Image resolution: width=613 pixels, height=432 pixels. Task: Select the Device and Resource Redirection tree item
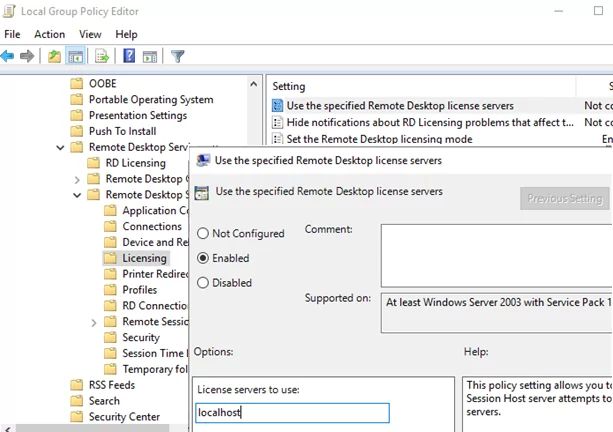click(155, 242)
